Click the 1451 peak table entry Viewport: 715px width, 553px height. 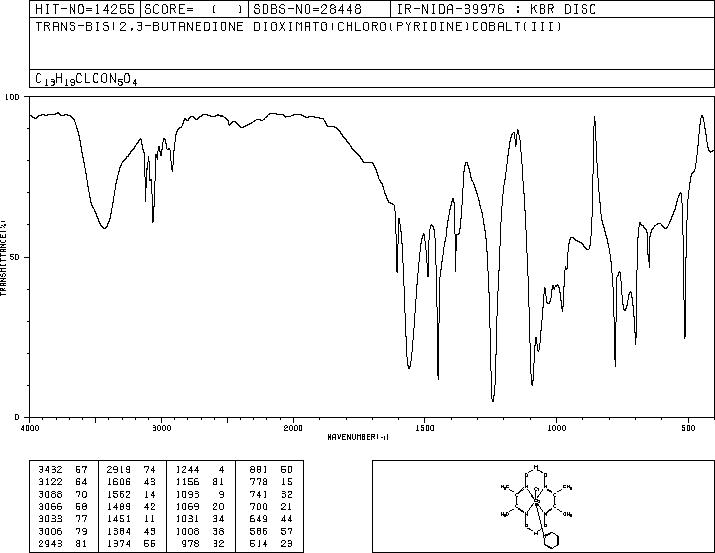click(x=131, y=519)
